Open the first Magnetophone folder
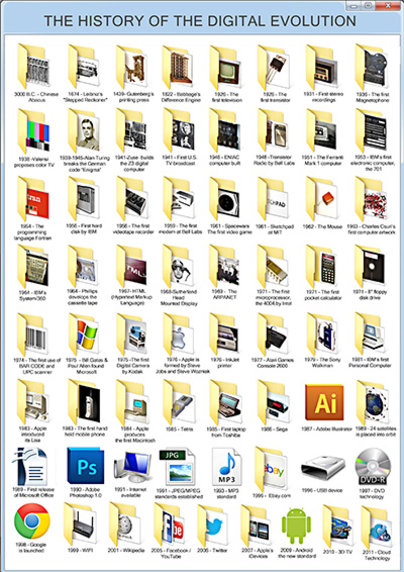 click(x=372, y=67)
